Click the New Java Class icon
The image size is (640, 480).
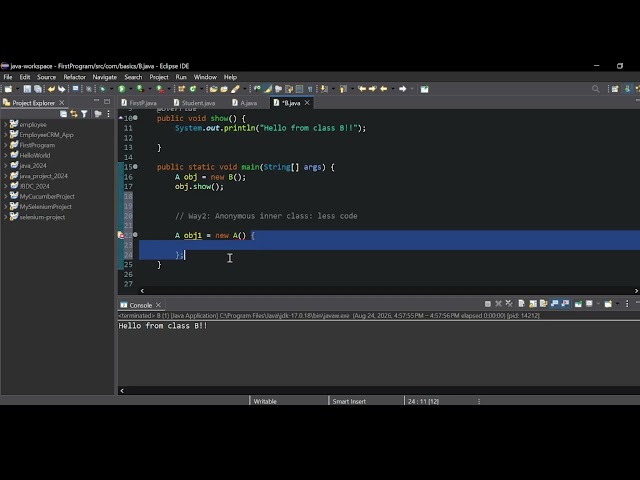pyautogui.click(x=193, y=89)
